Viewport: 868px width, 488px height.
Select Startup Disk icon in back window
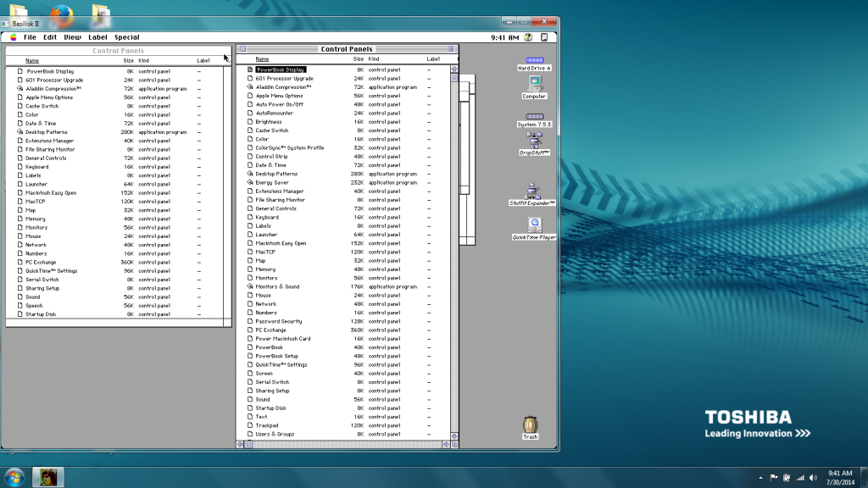coord(20,314)
